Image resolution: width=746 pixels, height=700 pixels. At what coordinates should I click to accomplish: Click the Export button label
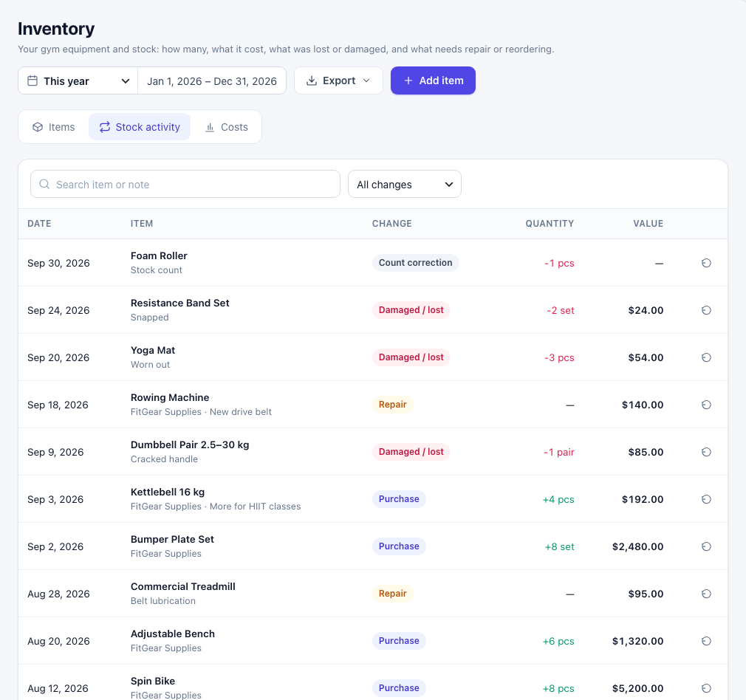[x=339, y=80]
